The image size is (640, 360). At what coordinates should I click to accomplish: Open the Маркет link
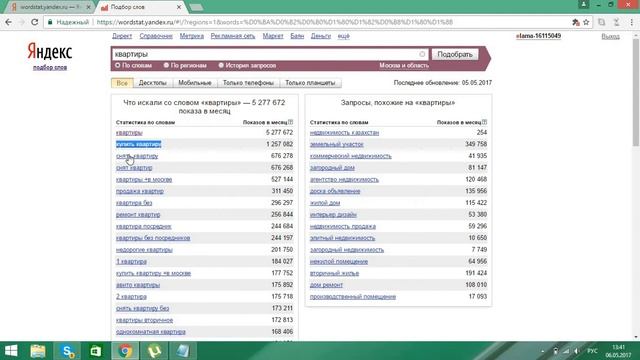(273, 36)
